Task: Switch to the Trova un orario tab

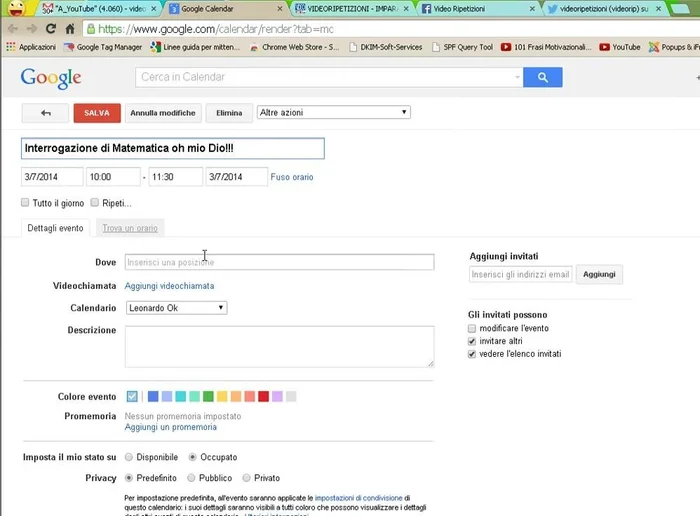Action: click(130, 228)
